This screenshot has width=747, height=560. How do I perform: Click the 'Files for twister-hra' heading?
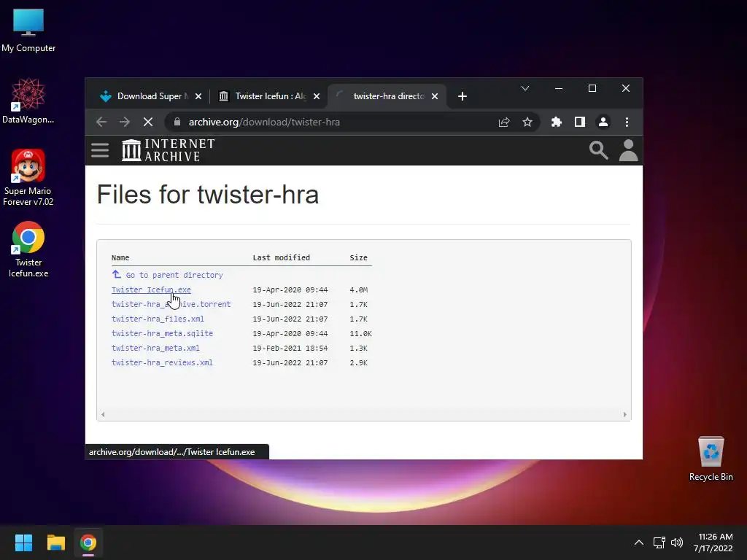[x=208, y=195]
